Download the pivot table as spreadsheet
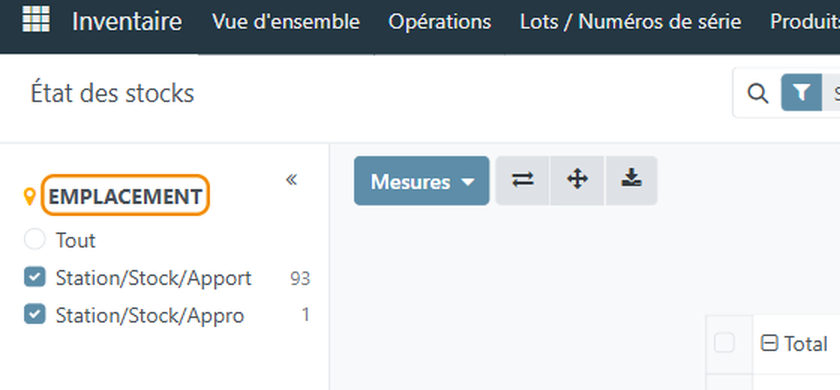 click(x=632, y=181)
